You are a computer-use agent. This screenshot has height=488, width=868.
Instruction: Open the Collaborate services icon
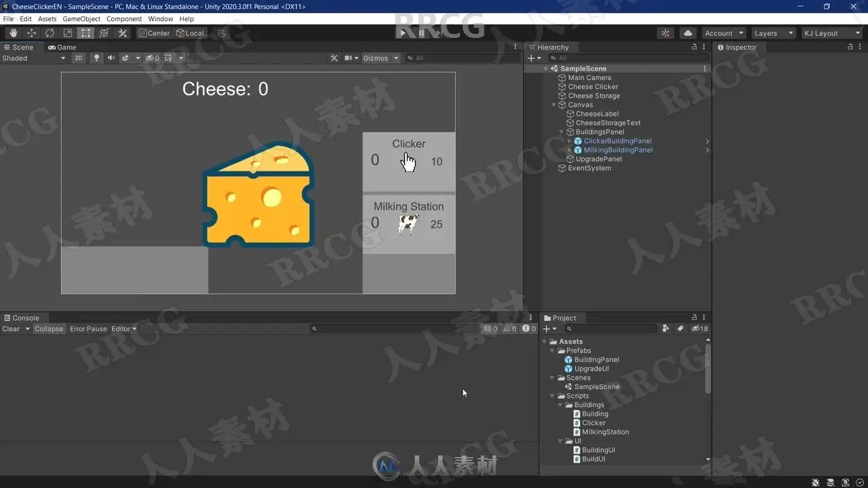[x=666, y=33]
